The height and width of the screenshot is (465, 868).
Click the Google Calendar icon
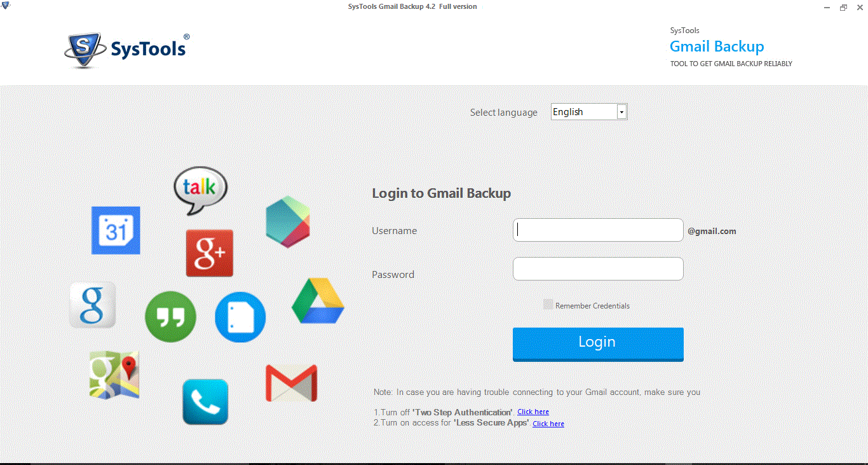tap(115, 230)
